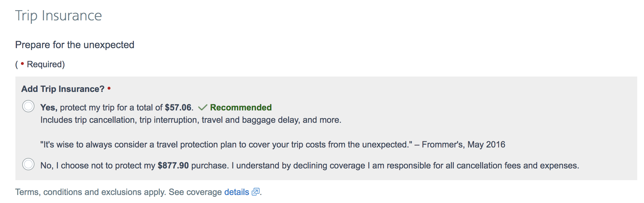Click the declining coverage responsibility statement
The image size is (644, 203).
pyautogui.click(x=405, y=165)
